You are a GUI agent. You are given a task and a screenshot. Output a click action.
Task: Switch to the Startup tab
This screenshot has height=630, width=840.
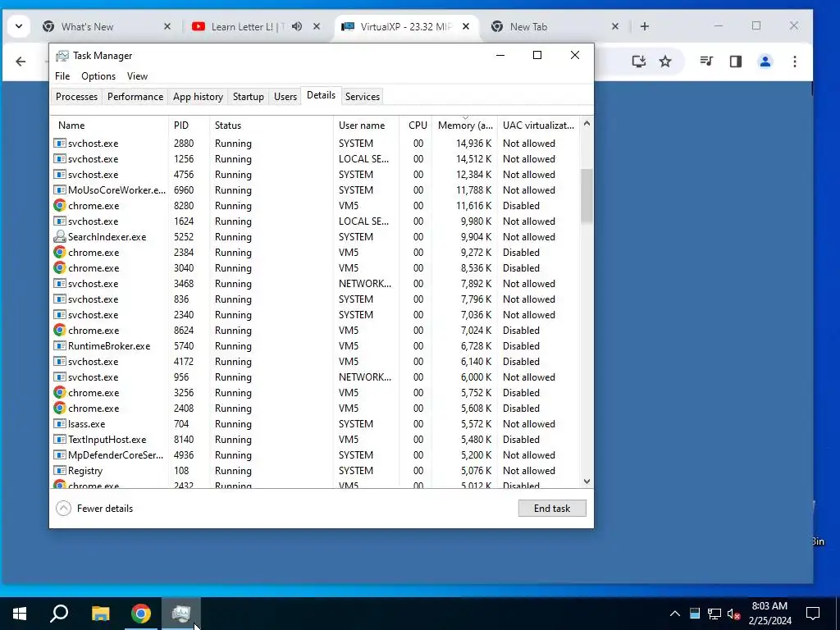(x=248, y=97)
